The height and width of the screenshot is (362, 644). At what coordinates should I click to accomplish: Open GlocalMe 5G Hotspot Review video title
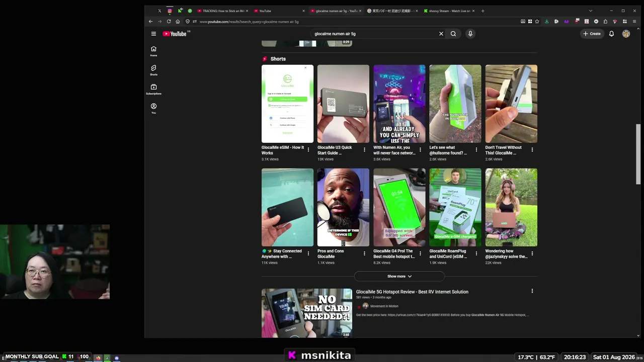[412, 292]
